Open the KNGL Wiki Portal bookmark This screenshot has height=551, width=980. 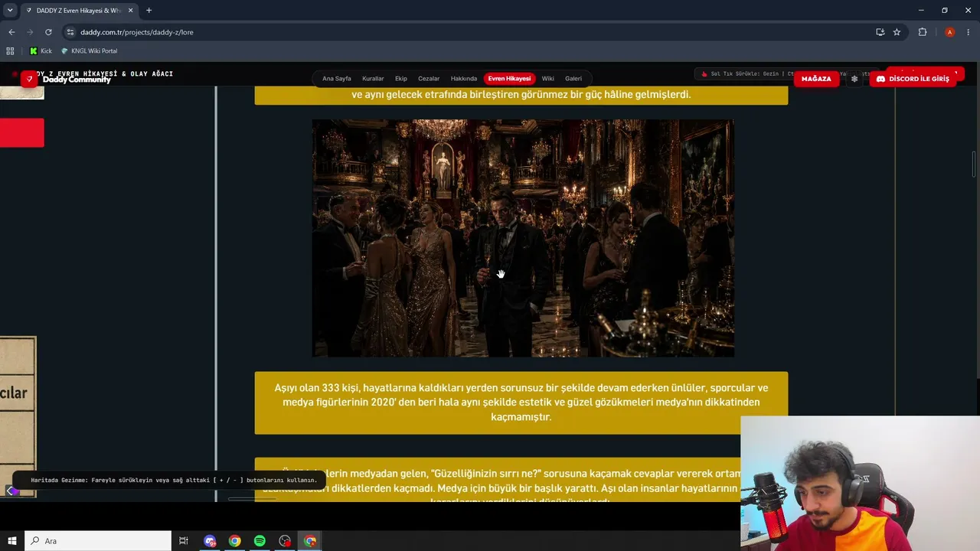tap(89, 51)
